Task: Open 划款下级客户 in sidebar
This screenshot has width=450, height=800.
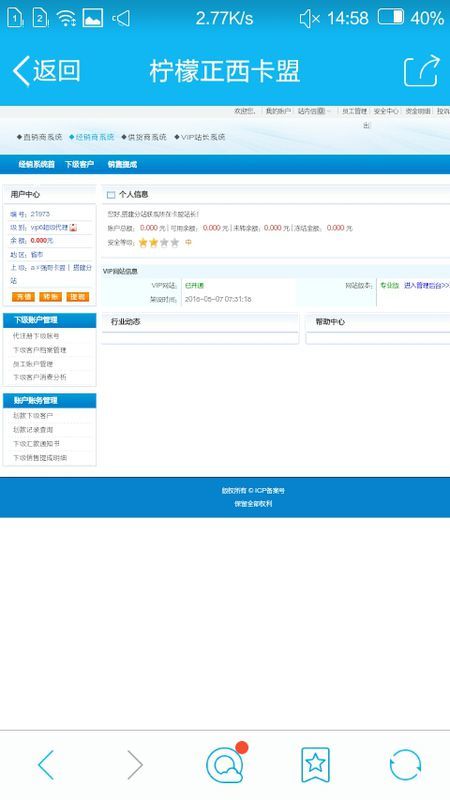Action: coord(33,416)
